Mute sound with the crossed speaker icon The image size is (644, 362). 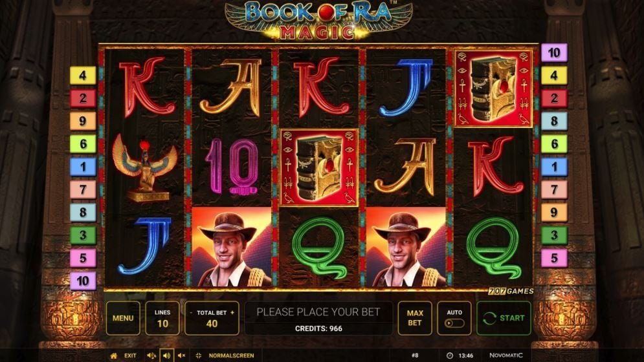181,356
